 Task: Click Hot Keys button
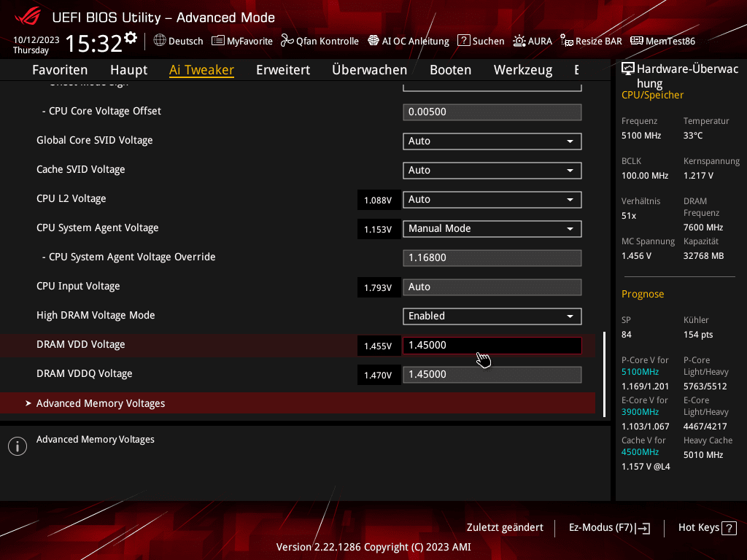708,528
